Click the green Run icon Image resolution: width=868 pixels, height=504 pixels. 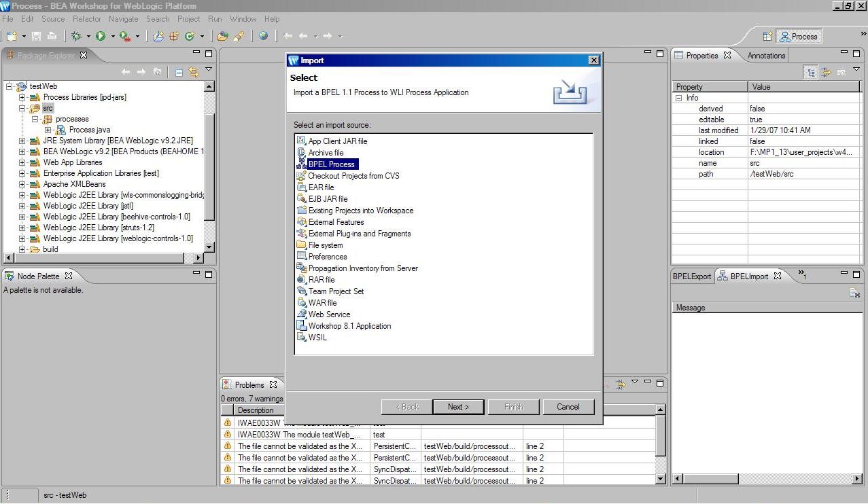pyautogui.click(x=101, y=36)
